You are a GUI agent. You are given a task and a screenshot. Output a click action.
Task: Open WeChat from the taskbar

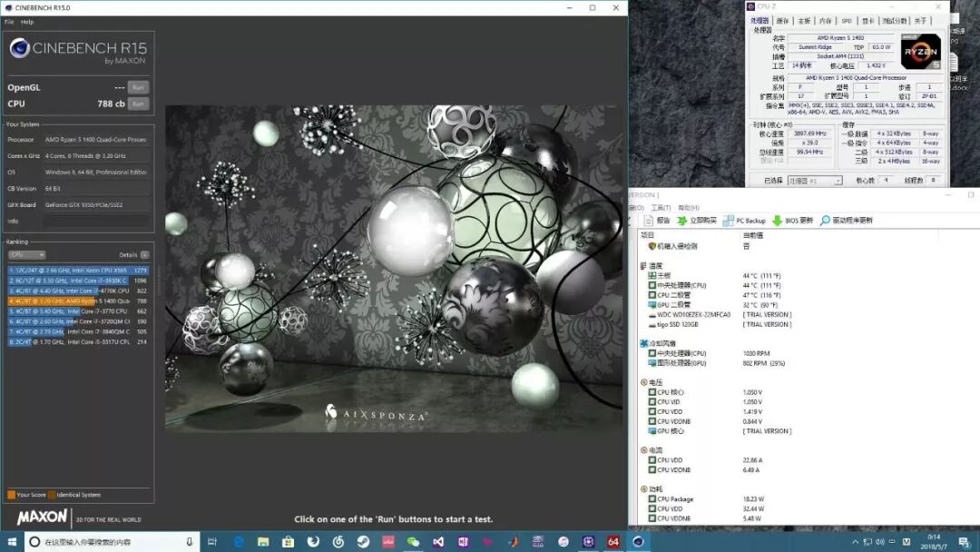(413, 542)
